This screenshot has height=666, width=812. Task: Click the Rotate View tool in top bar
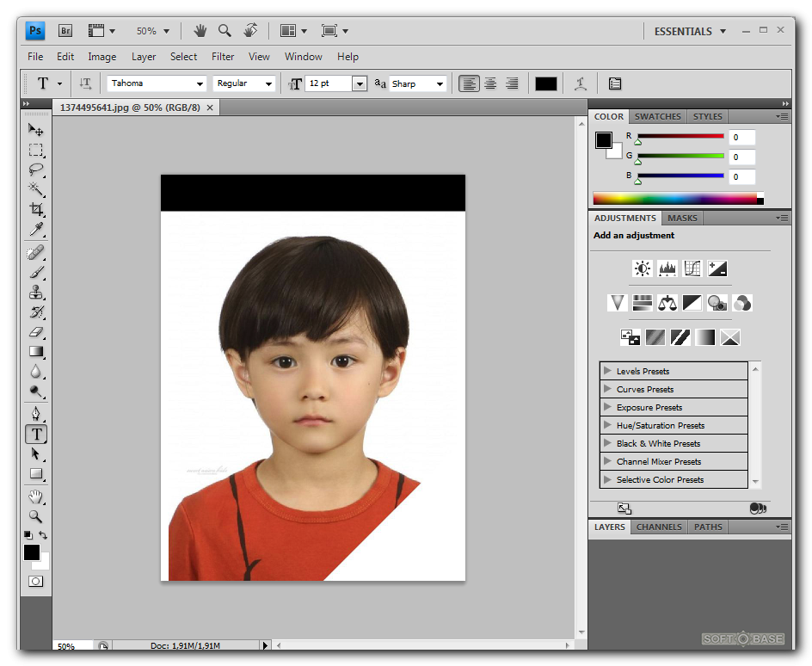[x=250, y=31]
